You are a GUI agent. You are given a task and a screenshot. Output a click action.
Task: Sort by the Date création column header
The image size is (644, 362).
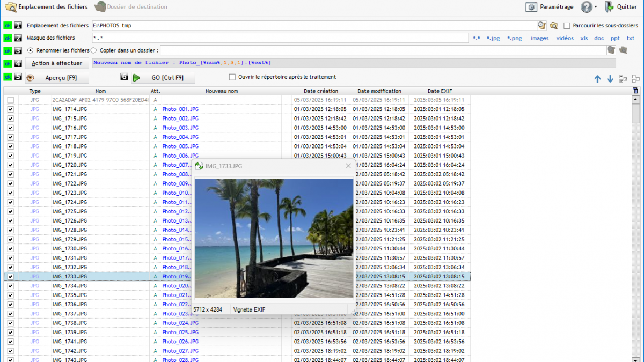coord(321,91)
